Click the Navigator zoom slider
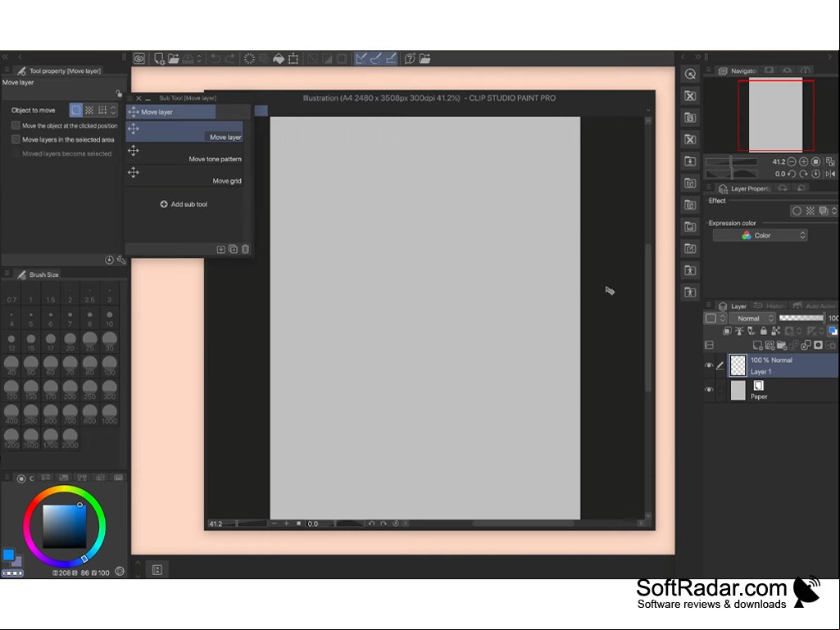The image size is (840, 630). click(731, 161)
